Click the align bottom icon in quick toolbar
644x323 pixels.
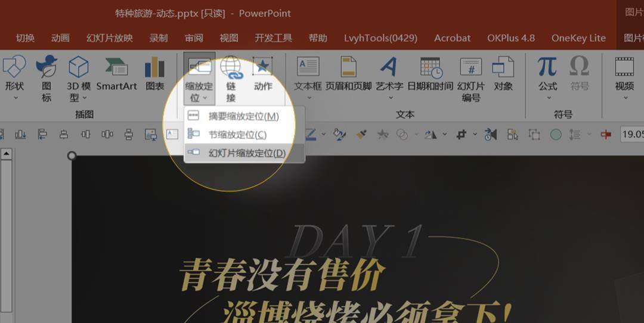pos(20,134)
